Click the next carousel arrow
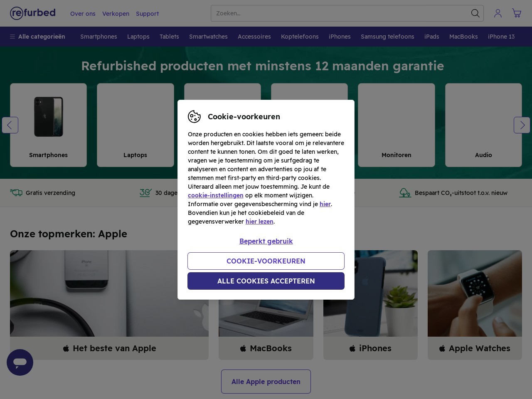 point(522,125)
